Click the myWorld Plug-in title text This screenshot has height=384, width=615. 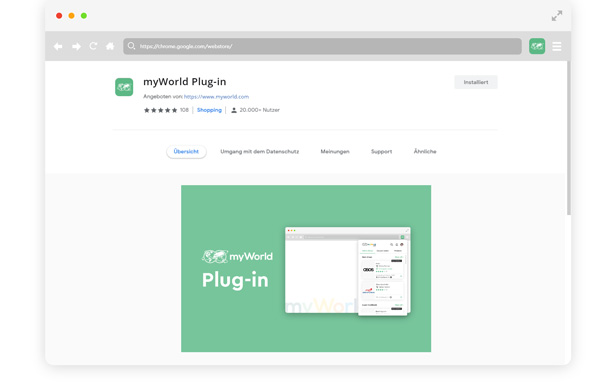coord(185,82)
